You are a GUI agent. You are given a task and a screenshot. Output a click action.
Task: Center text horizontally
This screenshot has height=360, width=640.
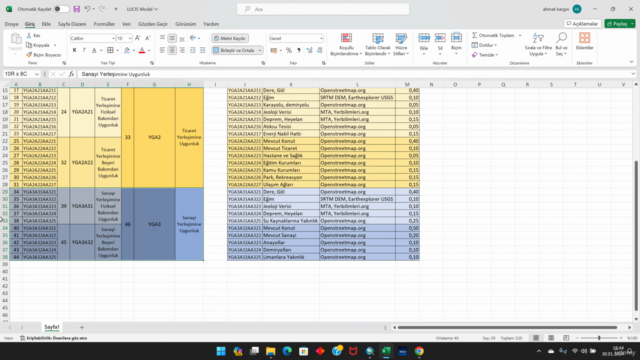pyautogui.click(x=172, y=50)
